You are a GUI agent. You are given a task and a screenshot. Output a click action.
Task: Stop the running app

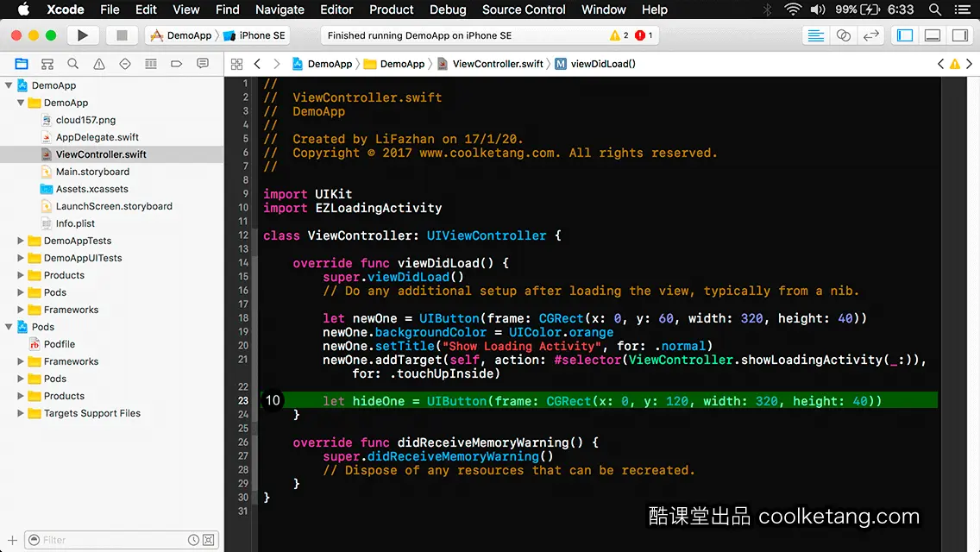pos(122,35)
